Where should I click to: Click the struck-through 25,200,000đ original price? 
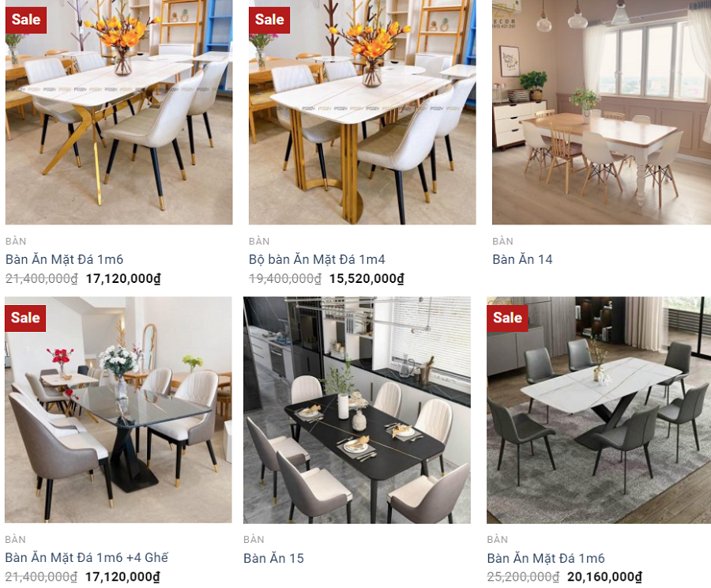(x=523, y=577)
